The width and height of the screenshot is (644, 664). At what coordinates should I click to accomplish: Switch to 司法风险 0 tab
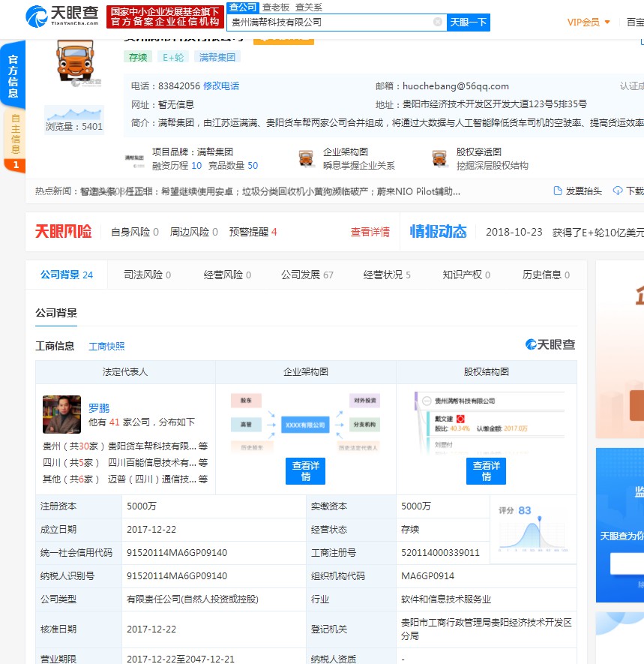tap(147, 275)
